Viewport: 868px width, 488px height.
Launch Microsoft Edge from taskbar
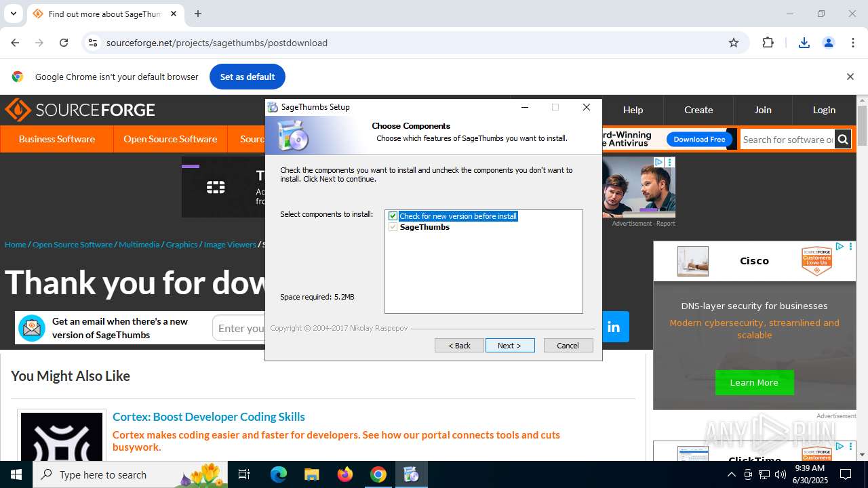tap(279, 474)
